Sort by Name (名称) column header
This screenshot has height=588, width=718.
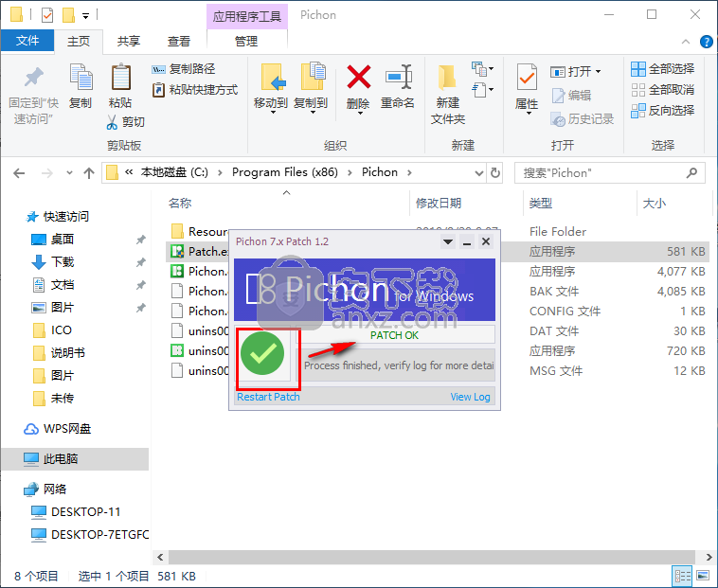(180, 204)
